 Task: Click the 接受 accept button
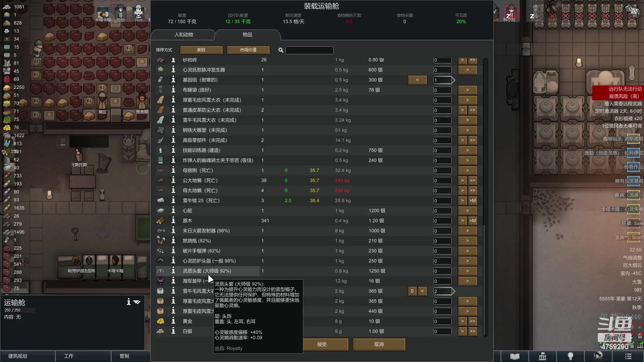coord(322,344)
